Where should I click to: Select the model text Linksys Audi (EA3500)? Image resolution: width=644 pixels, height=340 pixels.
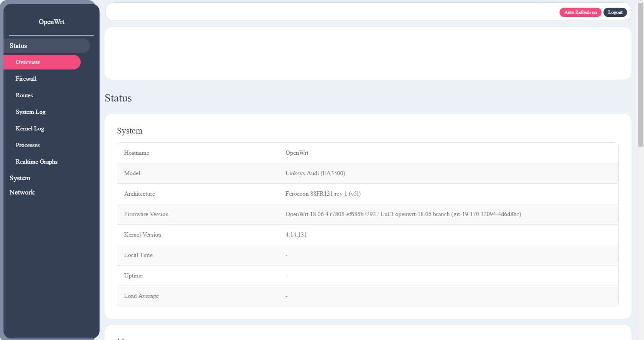(x=315, y=173)
